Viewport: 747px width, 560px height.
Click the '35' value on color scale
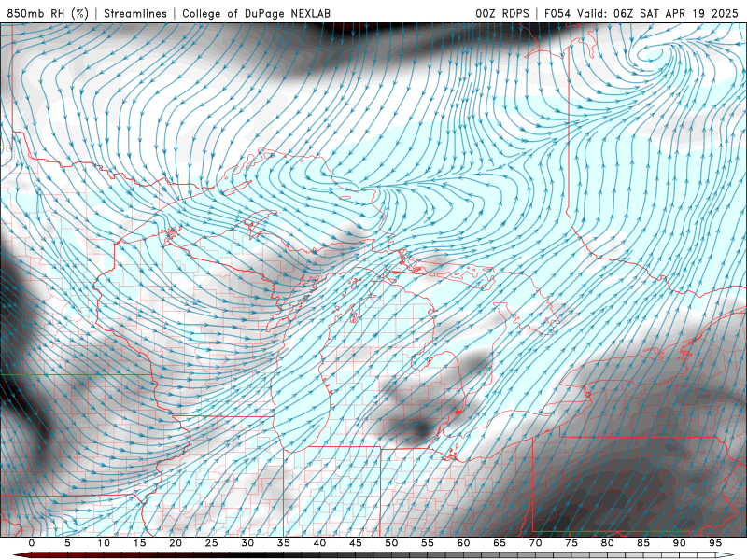point(284,543)
